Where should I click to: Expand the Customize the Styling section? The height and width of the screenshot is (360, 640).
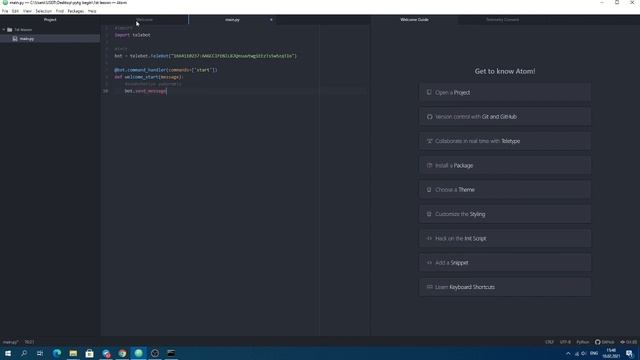tap(505, 214)
